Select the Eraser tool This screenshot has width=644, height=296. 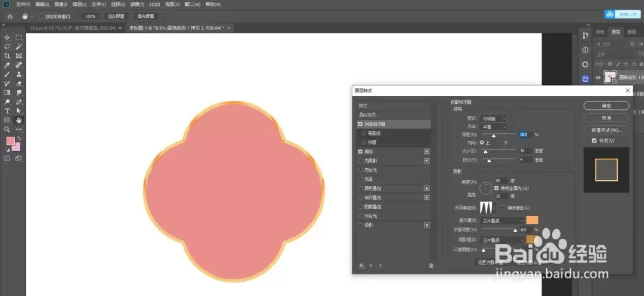pyautogui.click(x=19, y=84)
